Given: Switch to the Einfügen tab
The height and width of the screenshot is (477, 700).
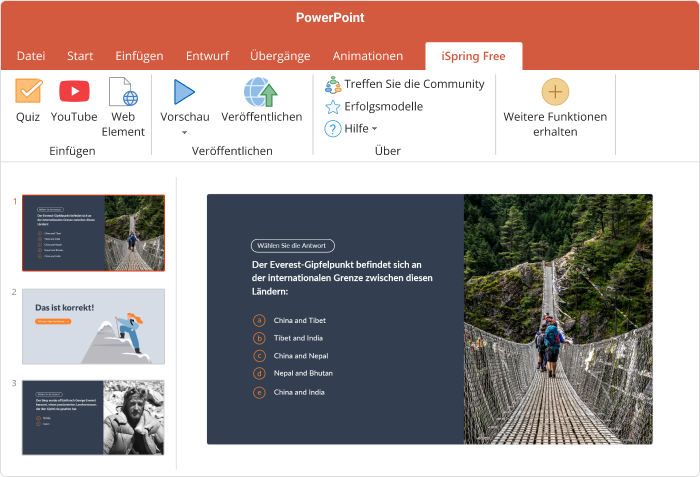Looking at the screenshot, I should tap(139, 56).
